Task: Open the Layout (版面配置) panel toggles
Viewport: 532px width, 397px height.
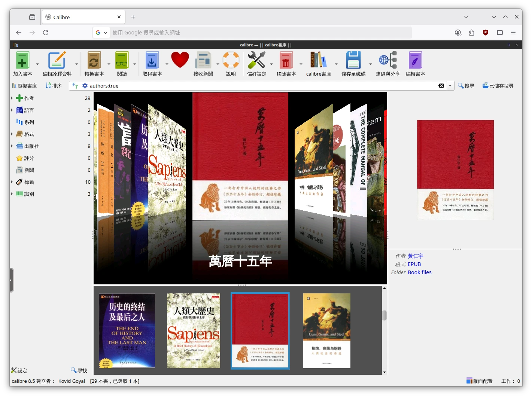Action: pos(479,381)
